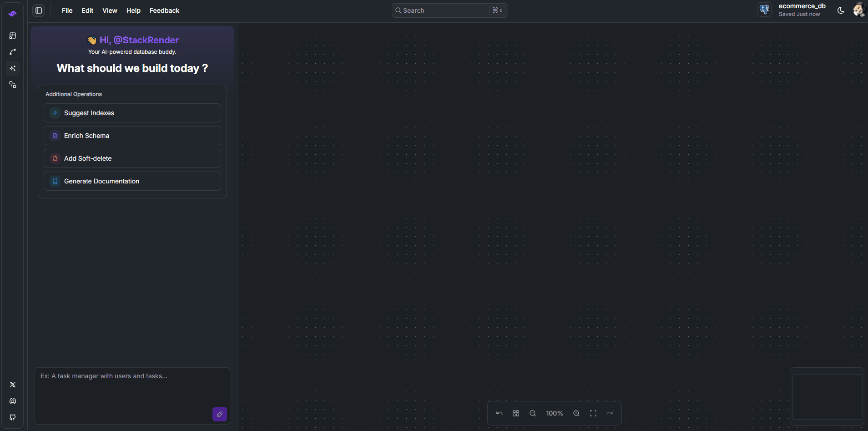Run the Suggest Indexes operation

tap(132, 112)
